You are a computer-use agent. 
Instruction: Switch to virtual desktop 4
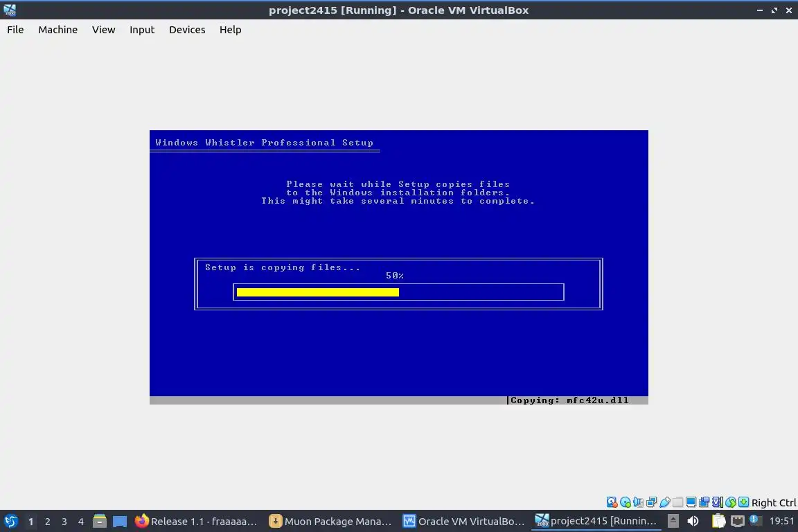(80, 522)
